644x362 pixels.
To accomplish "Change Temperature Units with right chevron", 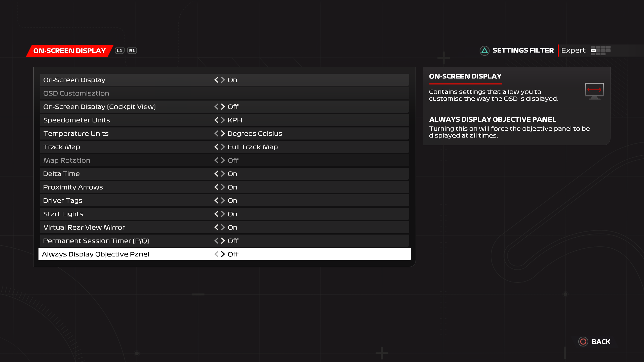I will tap(223, 133).
